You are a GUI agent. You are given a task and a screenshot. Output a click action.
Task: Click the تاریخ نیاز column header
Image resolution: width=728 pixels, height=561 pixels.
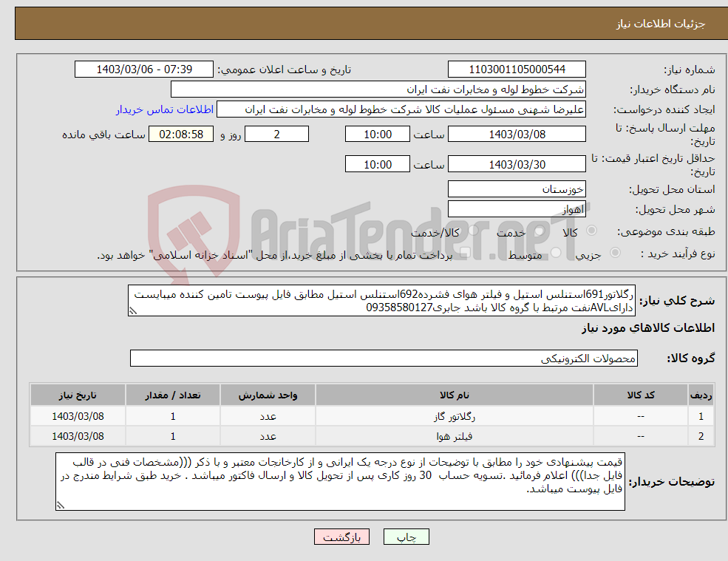click(78, 395)
